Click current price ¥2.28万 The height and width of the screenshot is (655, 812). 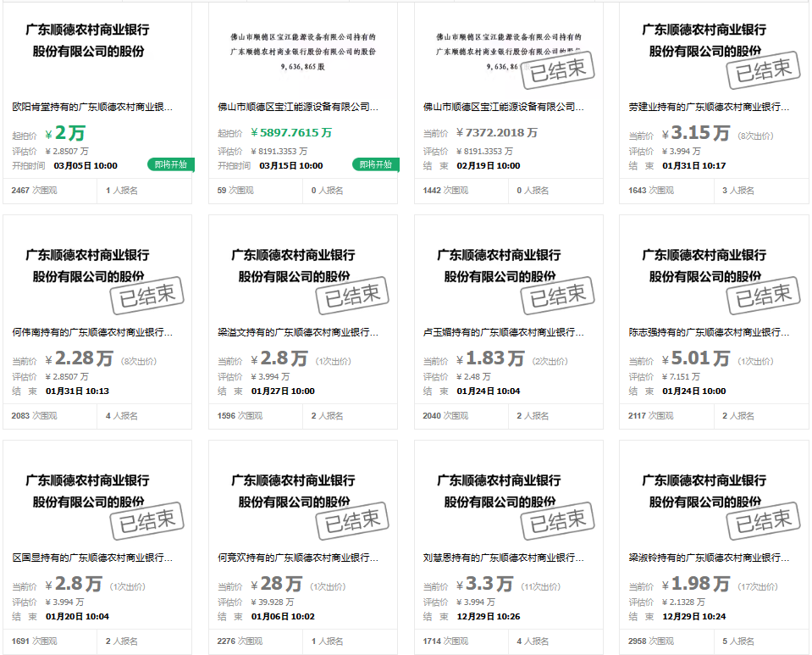pyautogui.click(x=80, y=358)
